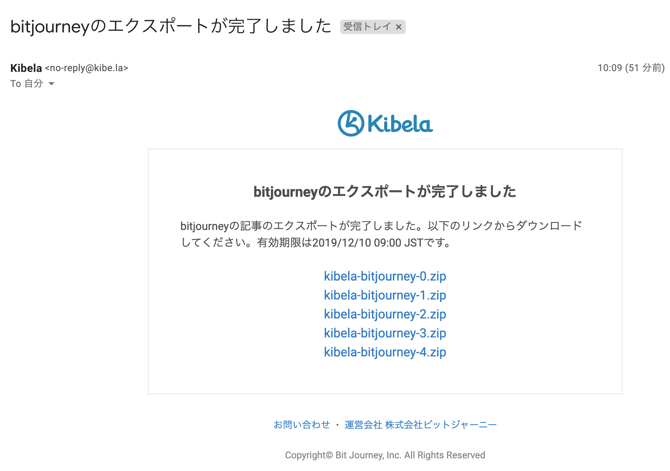Open the お問い合わせ contact link
The width and height of the screenshot is (670, 471).
(x=301, y=425)
